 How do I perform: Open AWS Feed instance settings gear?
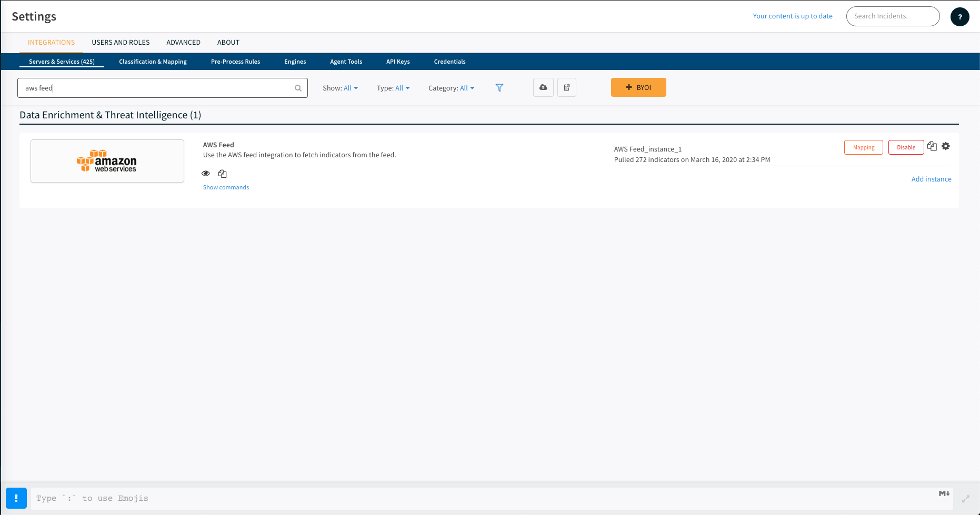(946, 146)
